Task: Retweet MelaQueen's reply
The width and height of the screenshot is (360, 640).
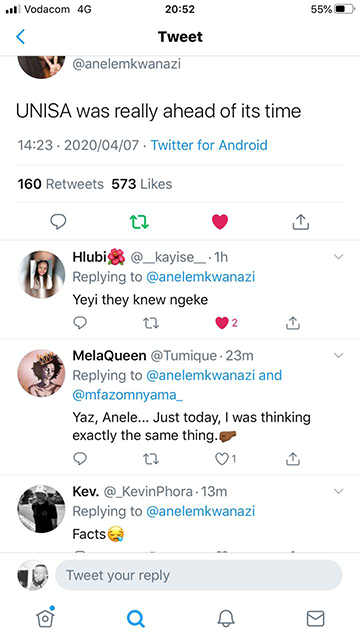Action: click(x=151, y=460)
